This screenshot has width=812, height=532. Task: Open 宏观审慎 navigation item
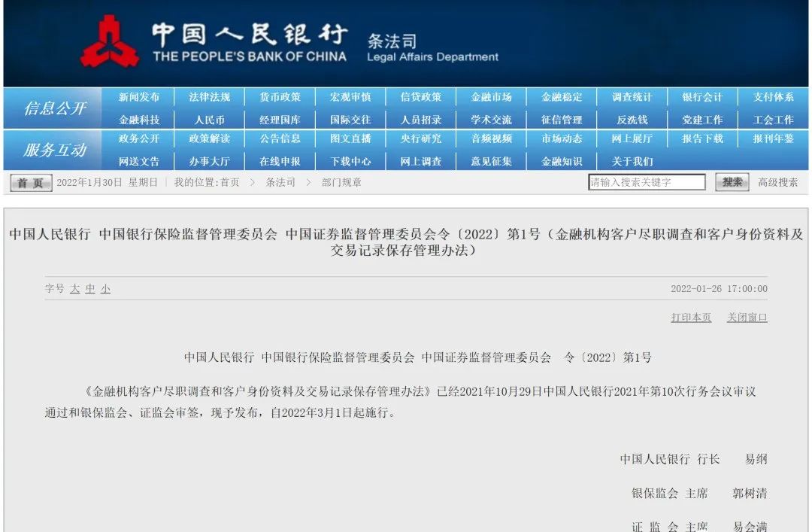(x=350, y=97)
